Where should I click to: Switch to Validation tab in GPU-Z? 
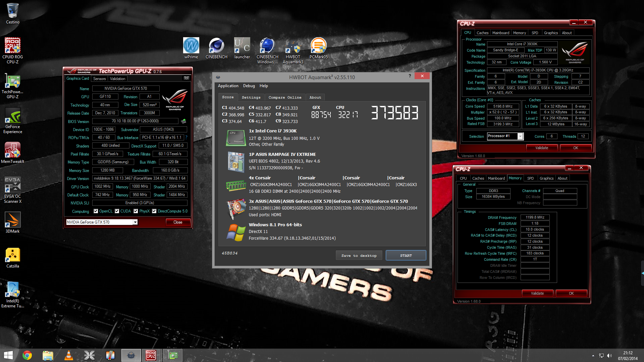117,79
